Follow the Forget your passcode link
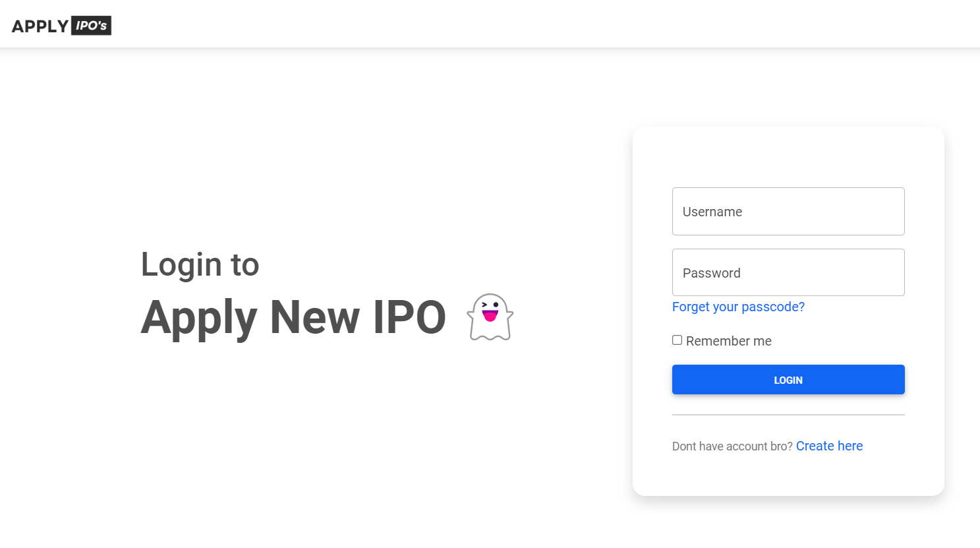The height and width of the screenshot is (548, 980). coord(738,307)
